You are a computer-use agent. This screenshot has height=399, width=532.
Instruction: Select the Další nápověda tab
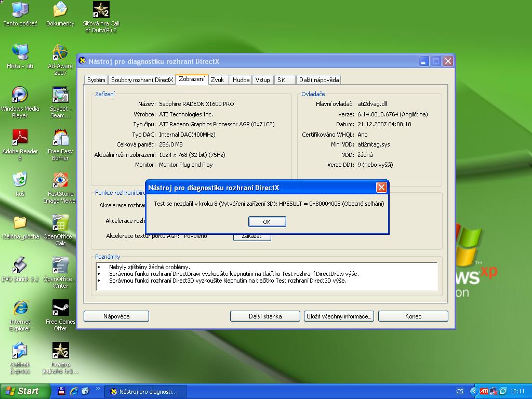click(318, 79)
